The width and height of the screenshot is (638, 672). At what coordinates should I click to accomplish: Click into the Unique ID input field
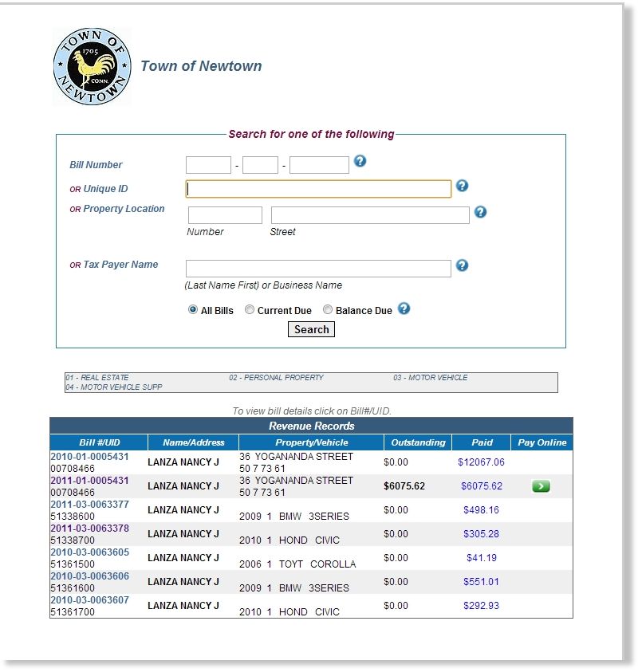pos(318,189)
